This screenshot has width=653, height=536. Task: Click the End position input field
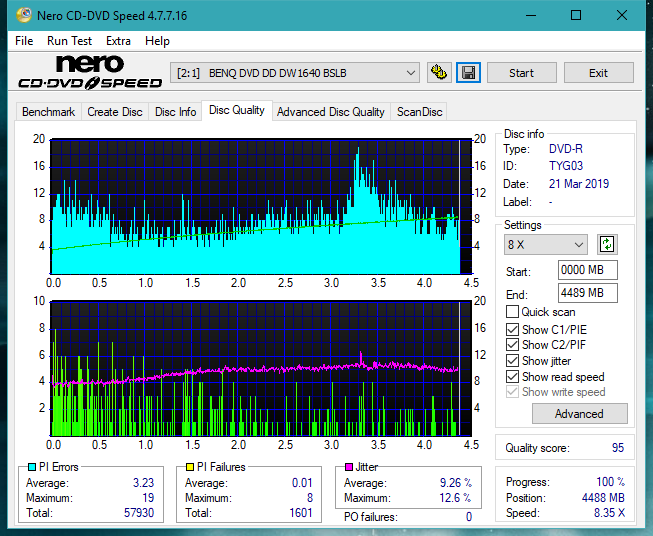(x=587, y=293)
